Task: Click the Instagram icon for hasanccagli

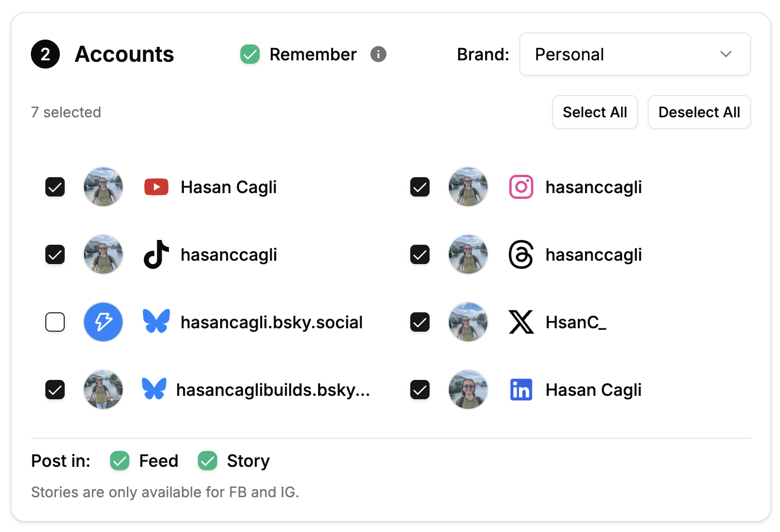Action: [x=521, y=187]
